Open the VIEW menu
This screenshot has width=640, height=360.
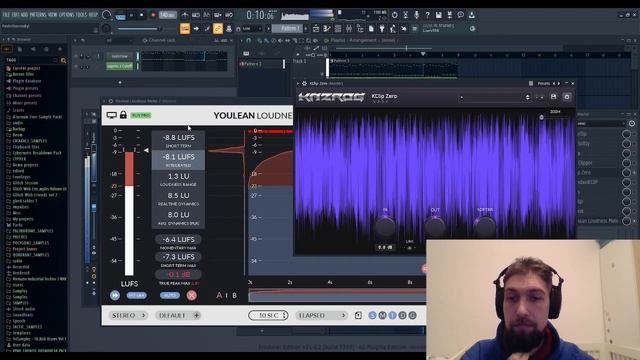(x=53, y=15)
